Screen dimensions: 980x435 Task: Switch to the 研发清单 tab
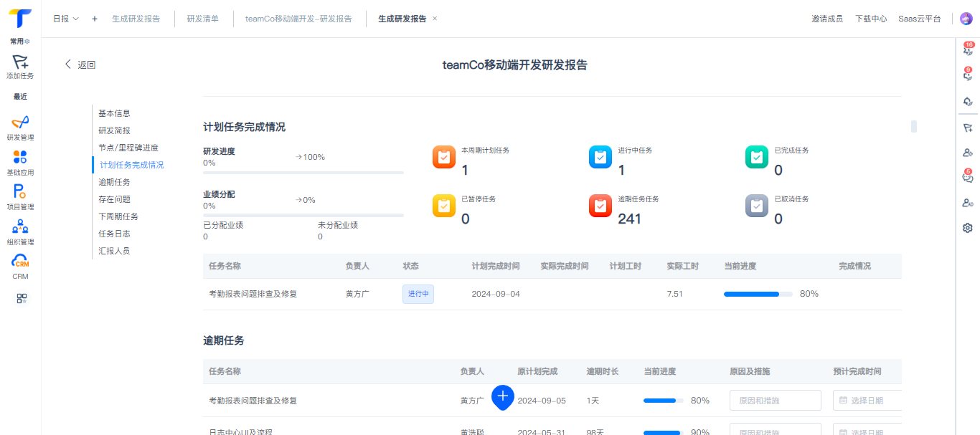(x=203, y=19)
